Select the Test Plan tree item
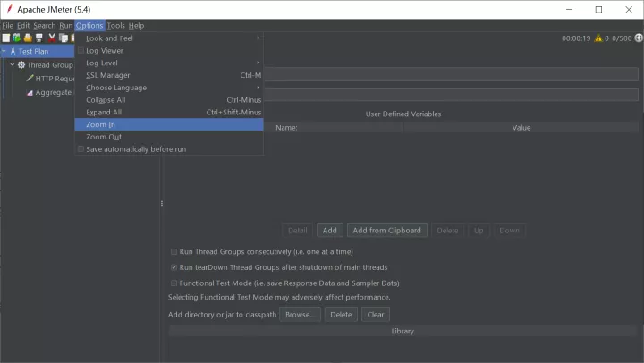Image resolution: width=644 pixels, height=363 pixels. click(33, 51)
